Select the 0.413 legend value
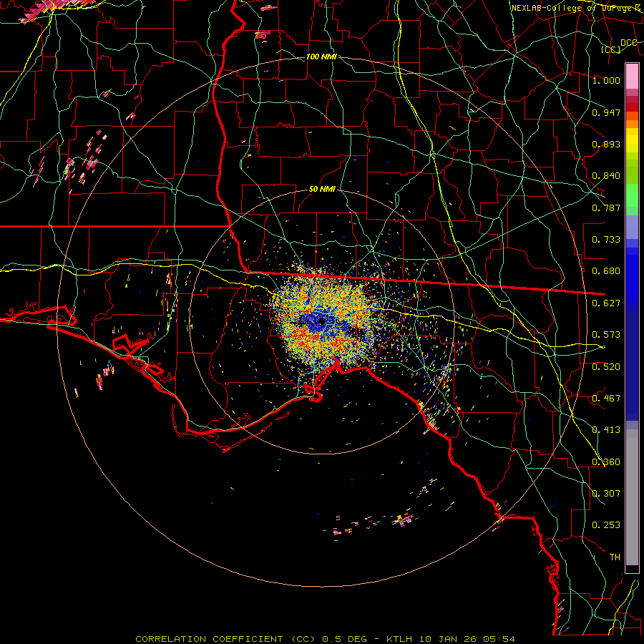This screenshot has width=644, height=644. (x=606, y=429)
